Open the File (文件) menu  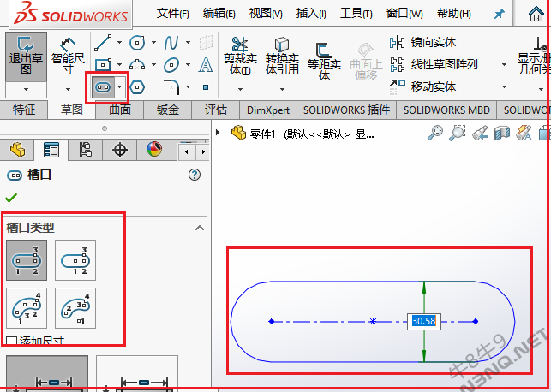tap(172, 14)
